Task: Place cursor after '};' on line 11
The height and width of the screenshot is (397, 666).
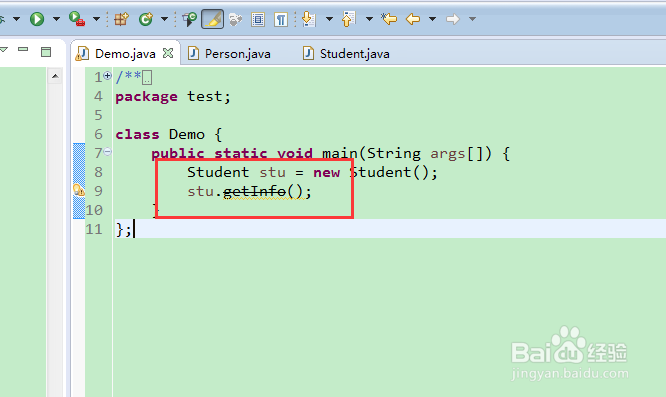Action: pos(134,229)
